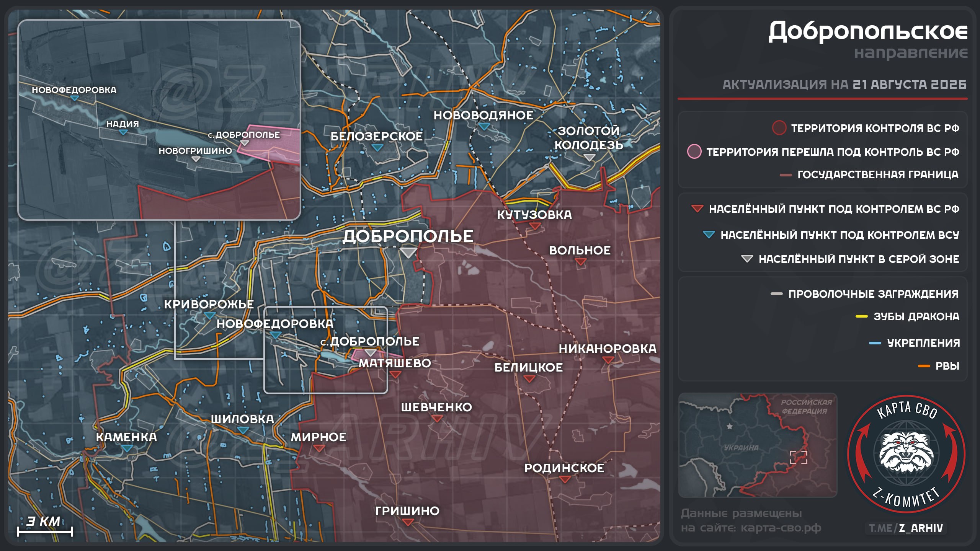Click the карта-сво.рф website text
The width and height of the screenshot is (980, 551).
click(x=781, y=528)
